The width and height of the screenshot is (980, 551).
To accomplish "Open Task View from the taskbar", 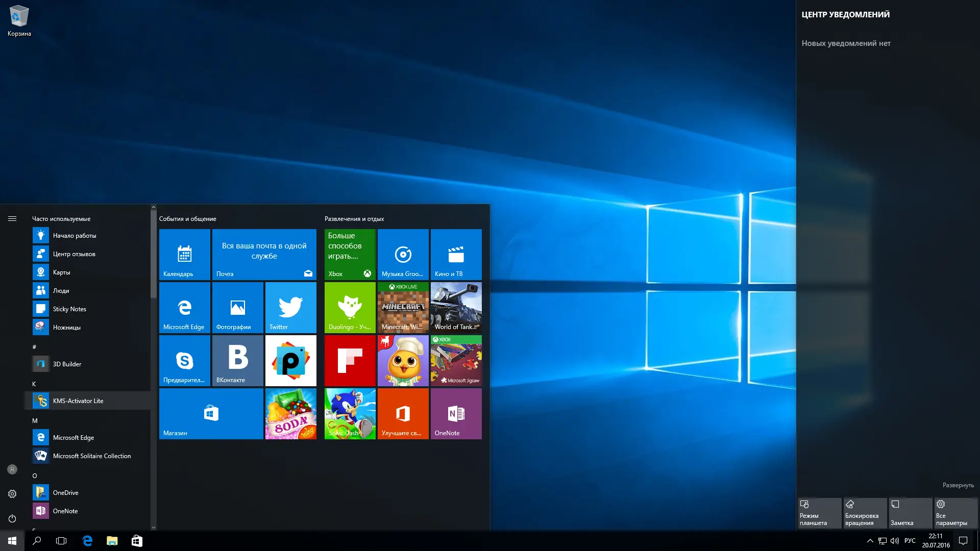I will tap(61, 541).
